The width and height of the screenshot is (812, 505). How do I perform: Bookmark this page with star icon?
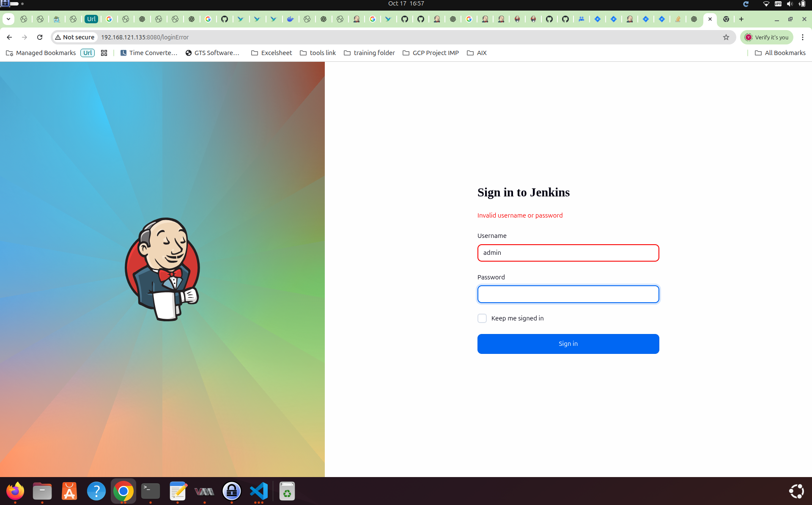726,37
